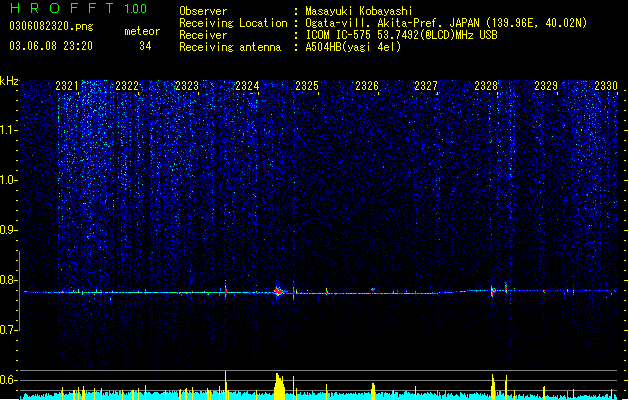Click the 2323 time marker
The width and height of the screenshot is (629, 400).
pyautogui.click(x=187, y=86)
